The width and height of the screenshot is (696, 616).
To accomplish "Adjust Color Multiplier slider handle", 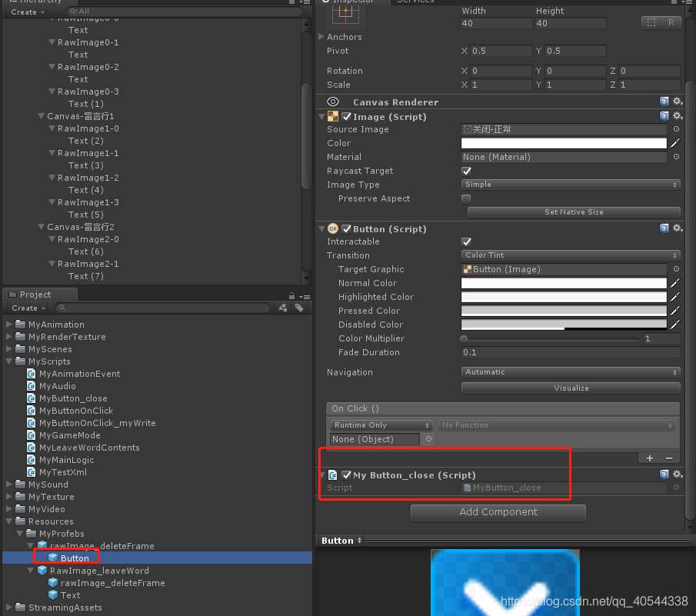I will (464, 339).
